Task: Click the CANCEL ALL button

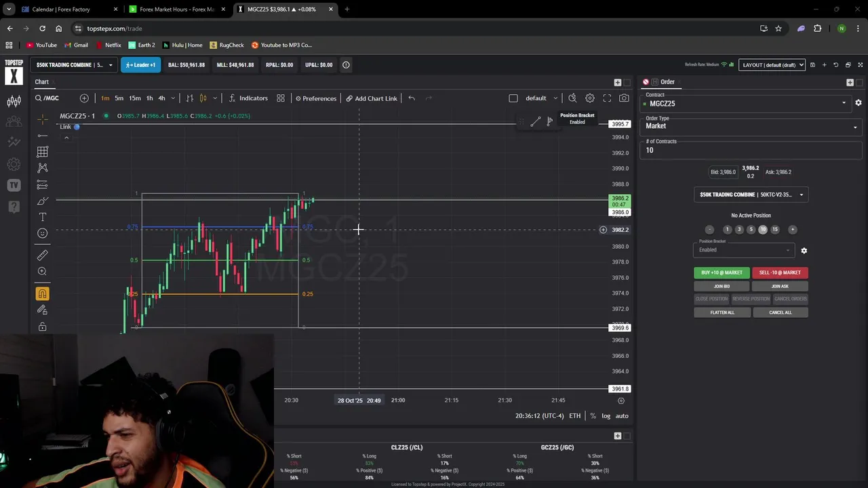Action: [780, 312]
